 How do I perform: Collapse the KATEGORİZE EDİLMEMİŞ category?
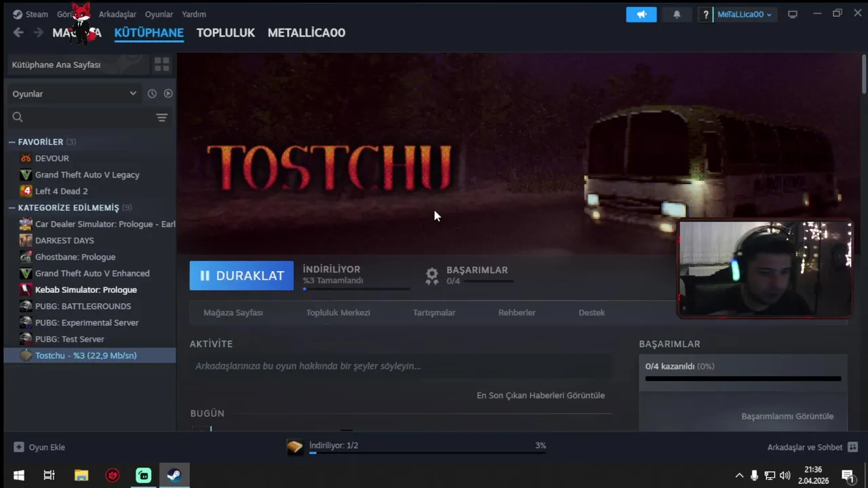tap(12, 207)
